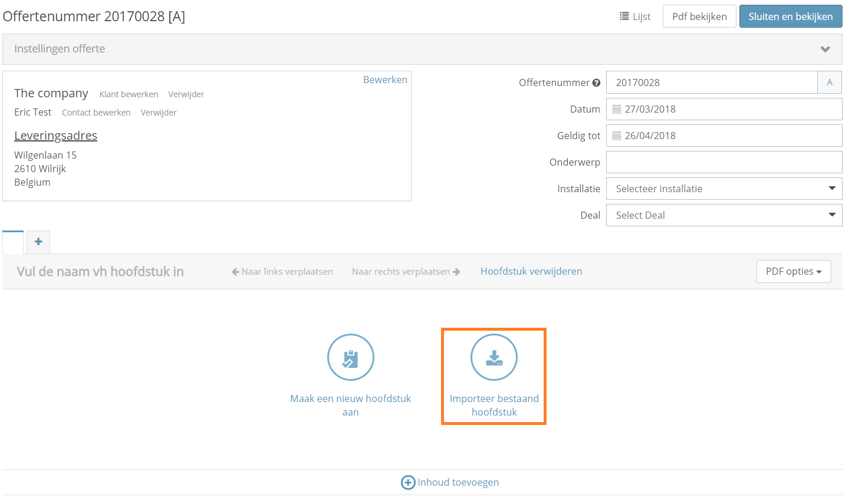Click Hoofdstuk verwijderen link
Screen dimensions: 852x504
(x=531, y=271)
